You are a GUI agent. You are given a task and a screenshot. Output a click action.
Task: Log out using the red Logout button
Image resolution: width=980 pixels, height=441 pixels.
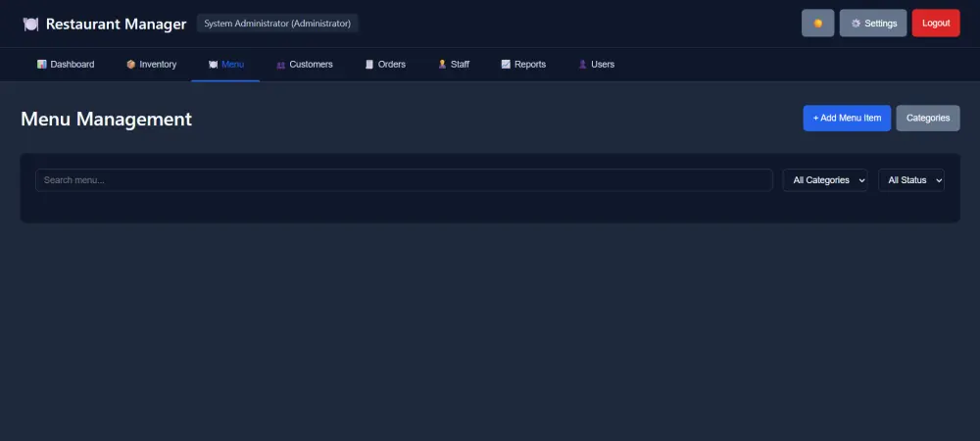pos(936,24)
